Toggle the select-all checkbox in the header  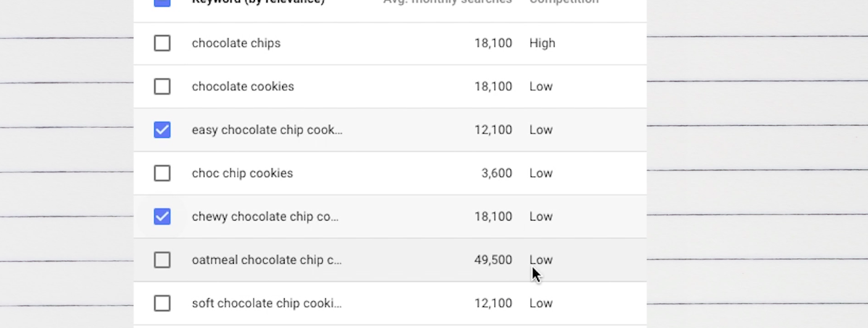(162, 2)
